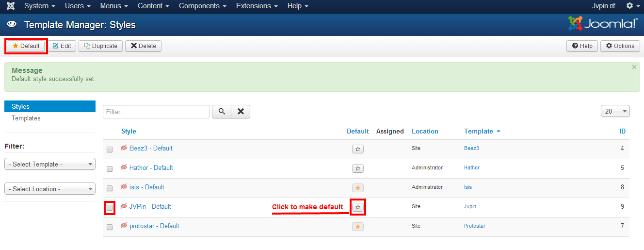The width and height of the screenshot is (644, 250).
Task: Open the Select Template filter dropdown
Action: click(x=50, y=165)
